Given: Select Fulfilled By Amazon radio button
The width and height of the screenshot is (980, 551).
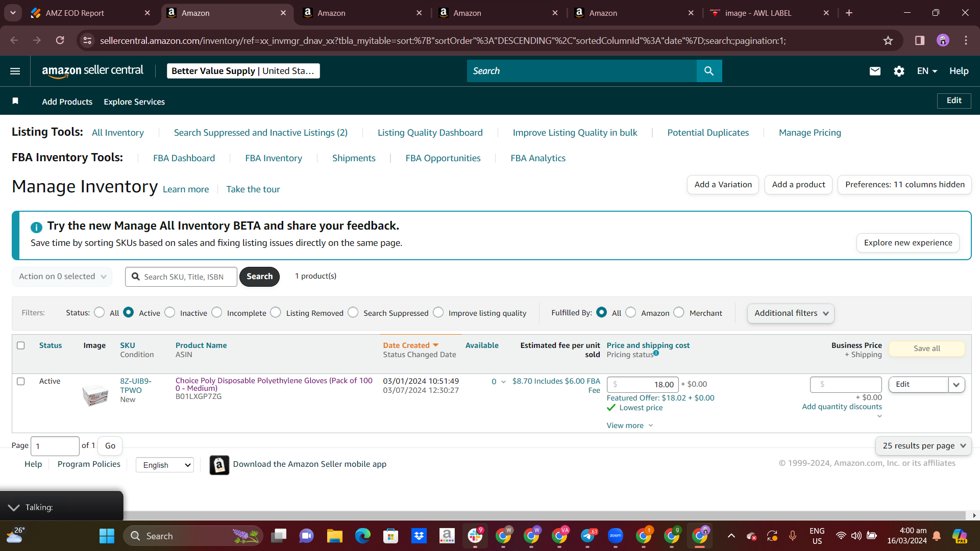Looking at the screenshot, I should (x=631, y=312).
